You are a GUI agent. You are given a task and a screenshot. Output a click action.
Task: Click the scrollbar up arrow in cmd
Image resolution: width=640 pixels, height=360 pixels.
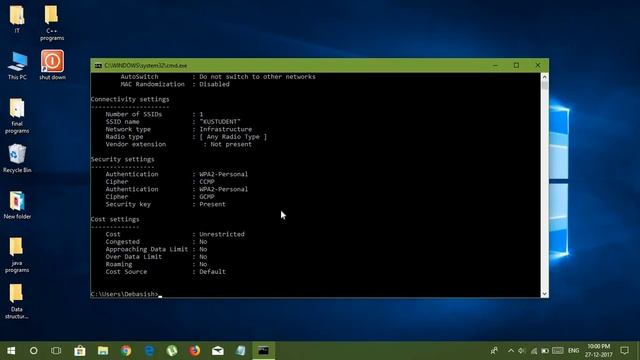[544, 77]
